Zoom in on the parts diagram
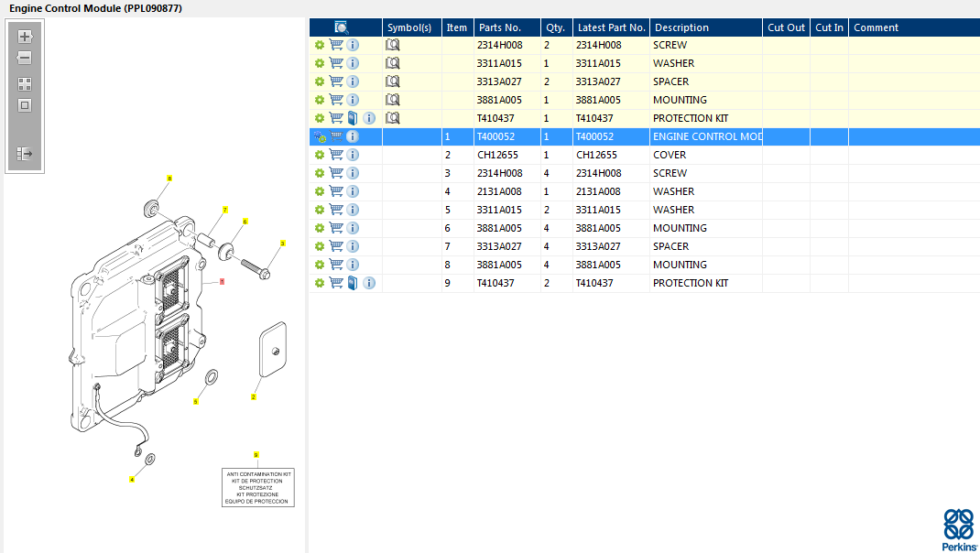The width and height of the screenshot is (980, 553). click(25, 37)
